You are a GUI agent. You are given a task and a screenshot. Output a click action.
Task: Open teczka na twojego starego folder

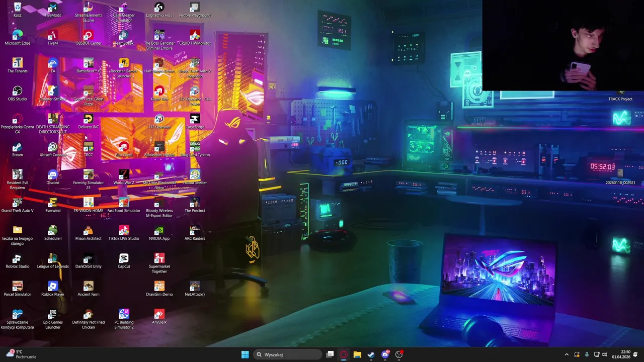click(x=18, y=235)
